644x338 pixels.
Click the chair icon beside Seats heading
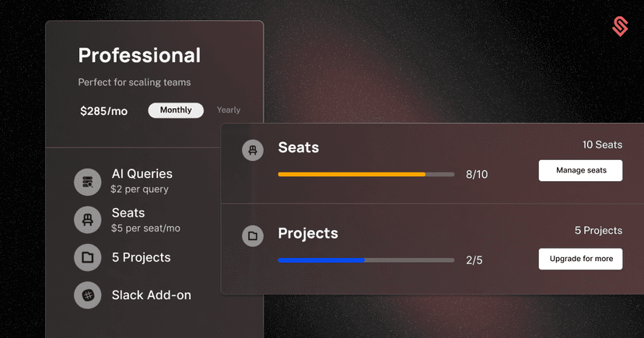point(253,150)
